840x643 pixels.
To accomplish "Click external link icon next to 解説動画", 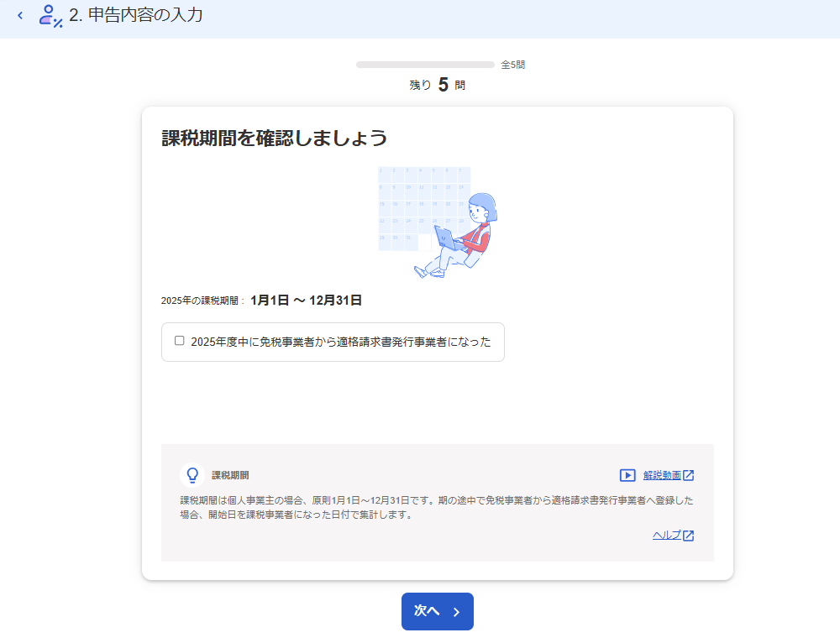I will [689, 475].
